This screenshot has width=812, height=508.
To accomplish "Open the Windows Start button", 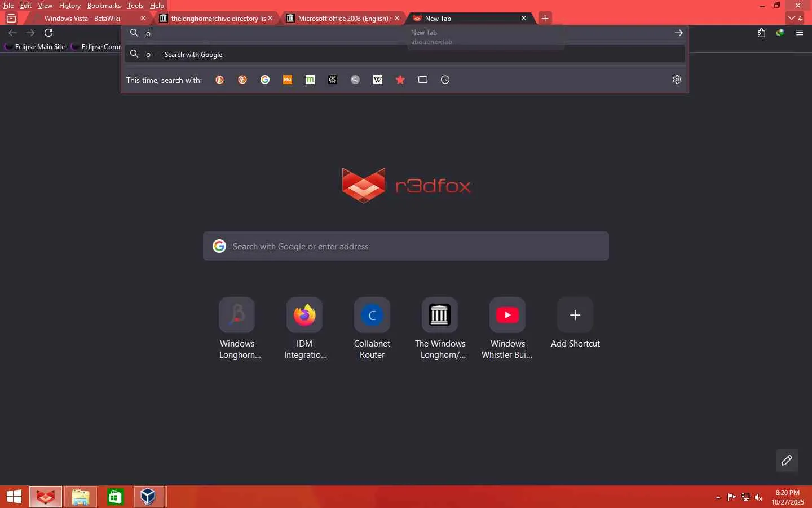I will (x=14, y=497).
